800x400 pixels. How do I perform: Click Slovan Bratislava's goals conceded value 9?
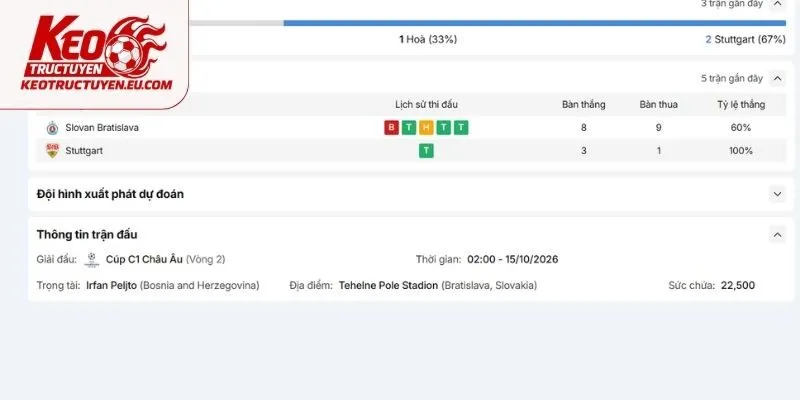[x=659, y=128]
